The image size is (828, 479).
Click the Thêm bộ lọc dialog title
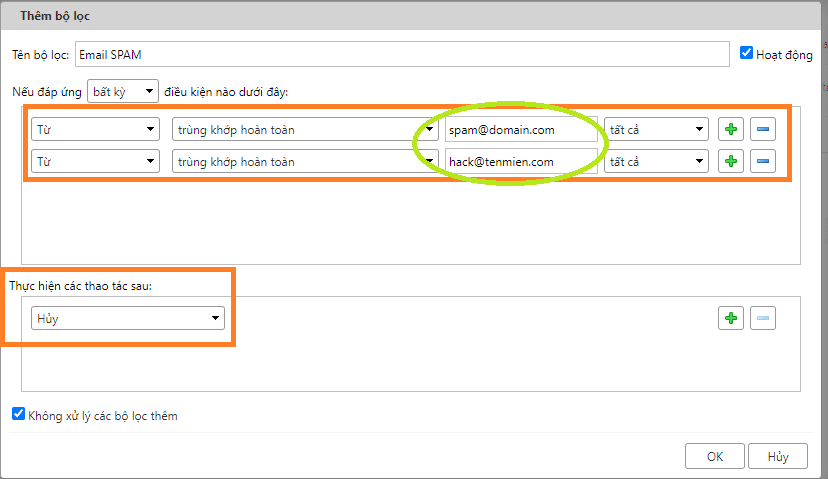(x=55, y=16)
